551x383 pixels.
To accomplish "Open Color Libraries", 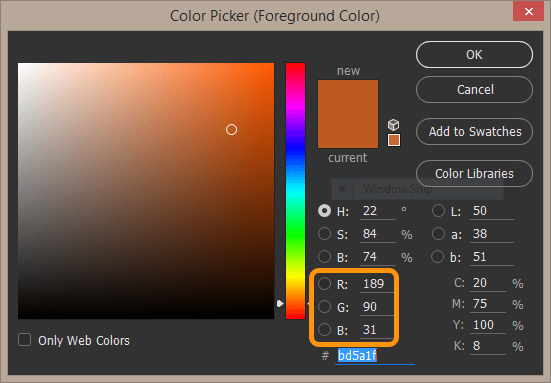I will click(474, 173).
